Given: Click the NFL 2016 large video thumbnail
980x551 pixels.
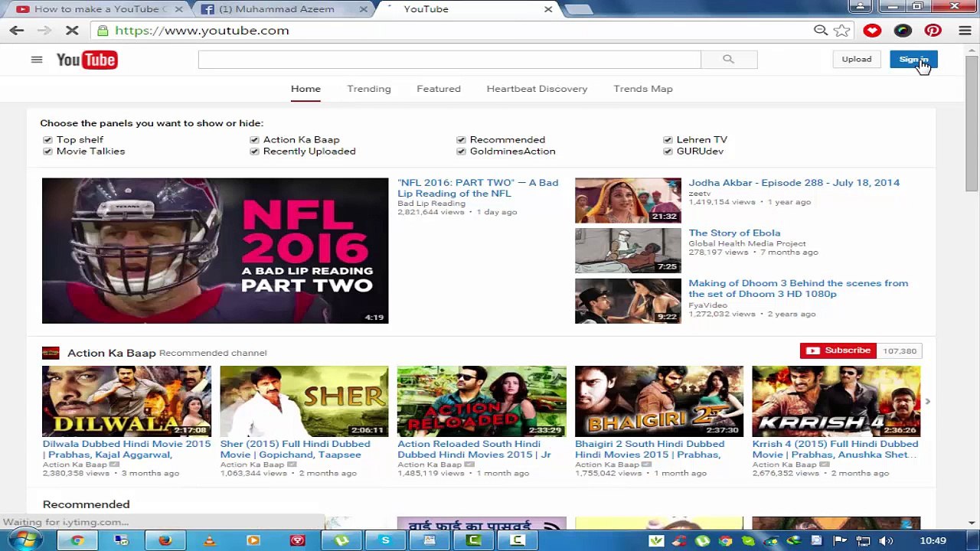Looking at the screenshot, I should (215, 250).
